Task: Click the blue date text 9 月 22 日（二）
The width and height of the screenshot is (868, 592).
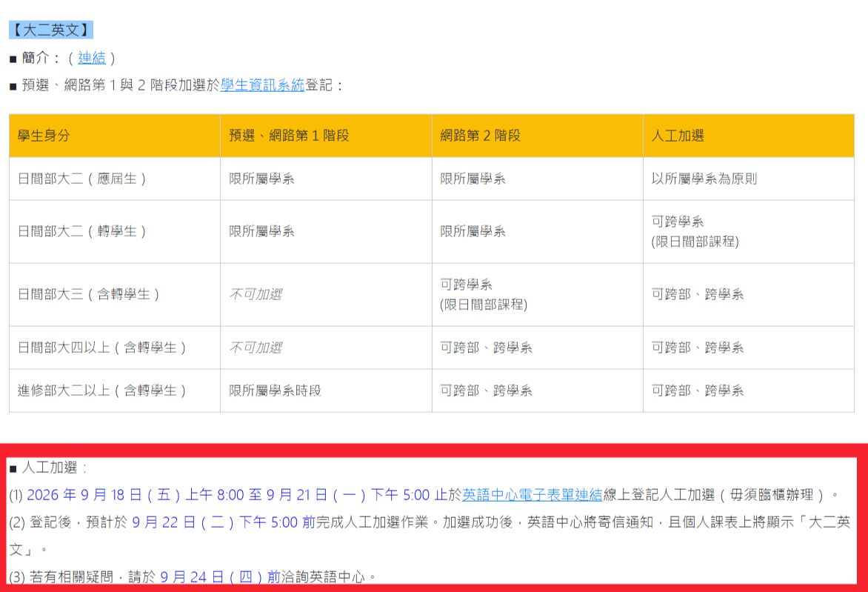Action: (183, 522)
